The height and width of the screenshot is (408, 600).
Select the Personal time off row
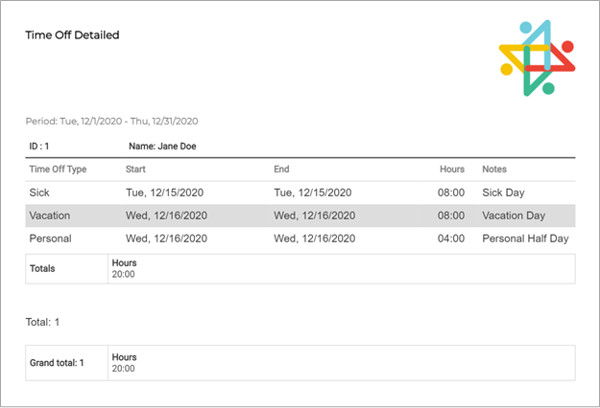coord(300,238)
